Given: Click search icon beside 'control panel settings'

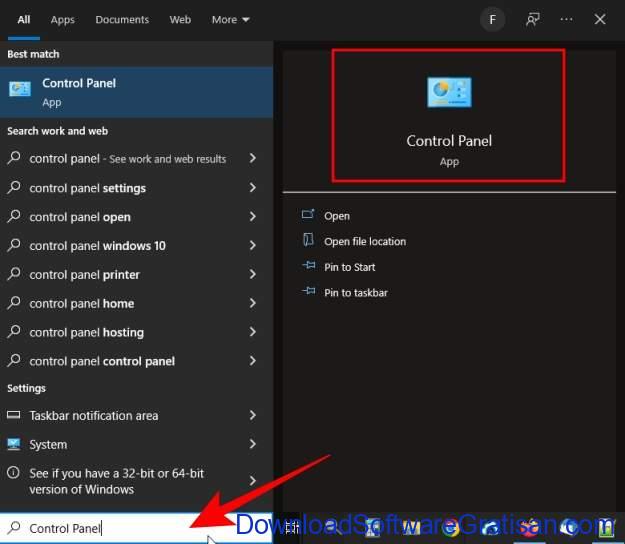Looking at the screenshot, I should pyautogui.click(x=14, y=187).
